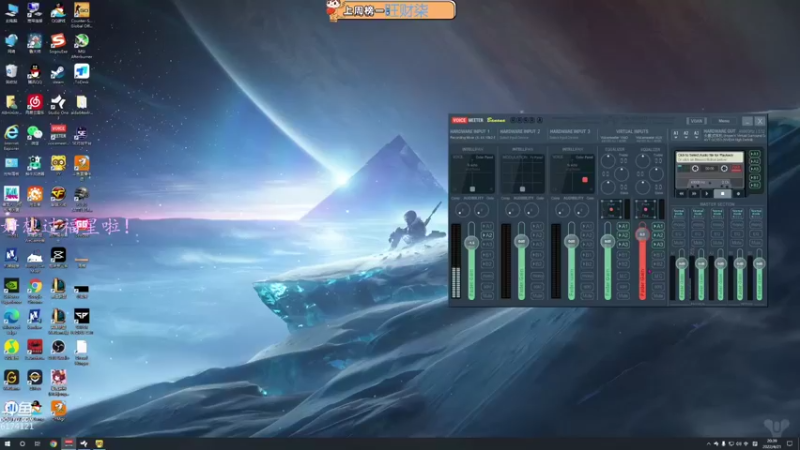Click the VBAN button in Voicemeeter
The width and height of the screenshot is (800, 450).
click(696, 121)
